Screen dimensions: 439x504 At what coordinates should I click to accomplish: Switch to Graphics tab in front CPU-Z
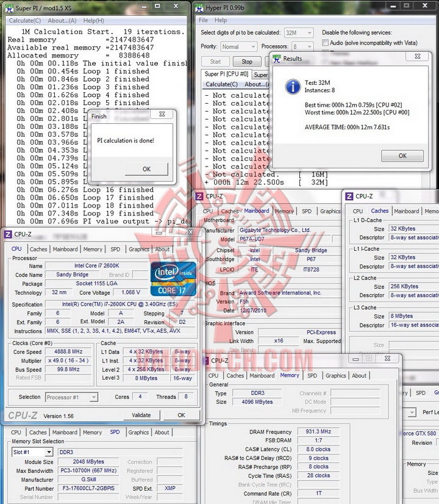coord(139,249)
